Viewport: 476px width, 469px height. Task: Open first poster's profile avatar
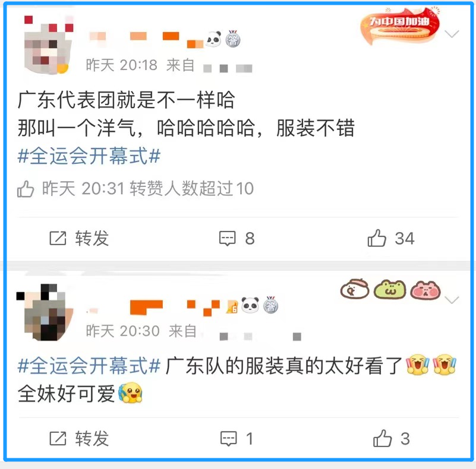[49, 45]
